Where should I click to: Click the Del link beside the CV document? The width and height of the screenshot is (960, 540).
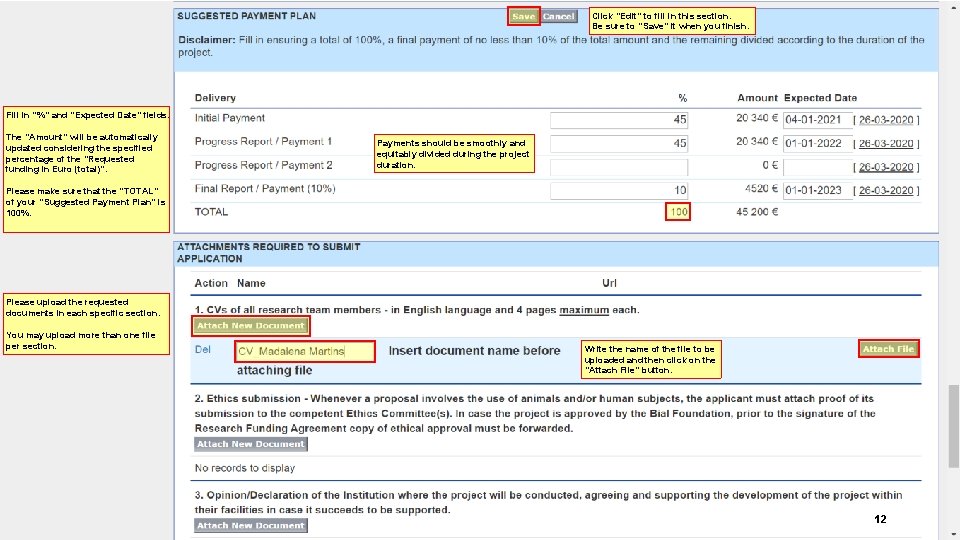pos(203,350)
